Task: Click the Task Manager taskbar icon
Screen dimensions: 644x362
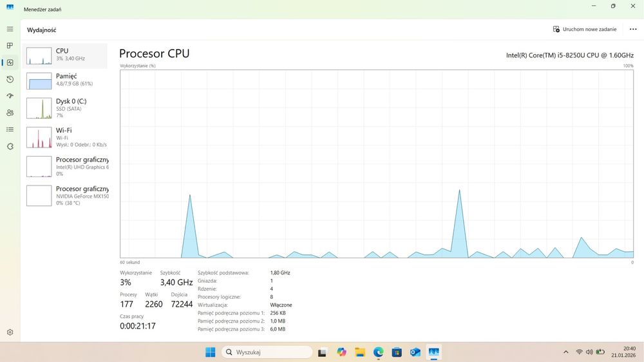Action: click(433, 352)
